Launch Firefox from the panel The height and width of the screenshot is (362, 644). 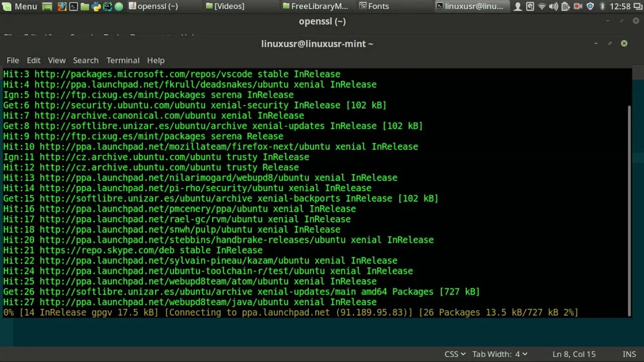click(61, 6)
